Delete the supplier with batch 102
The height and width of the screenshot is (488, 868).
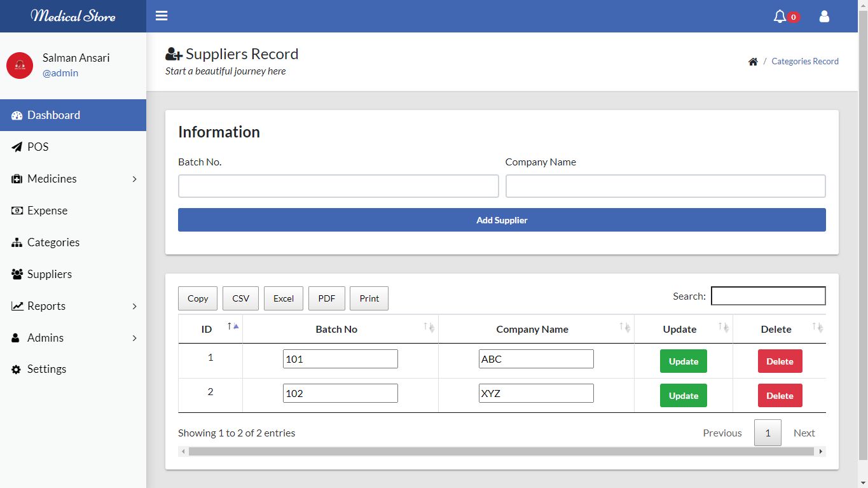(780, 396)
